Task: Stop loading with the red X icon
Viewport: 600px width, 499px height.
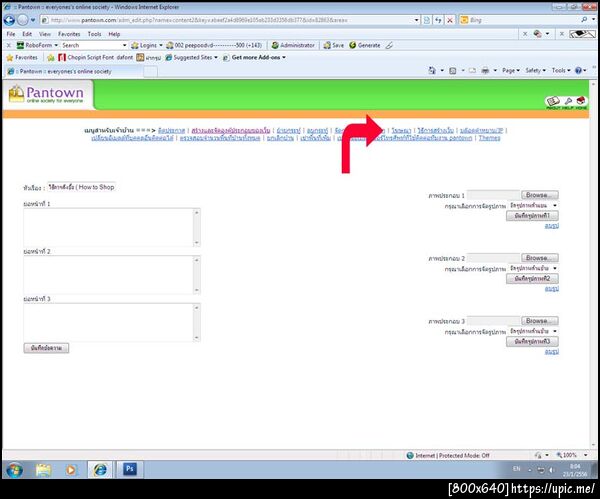Action: coord(450,20)
